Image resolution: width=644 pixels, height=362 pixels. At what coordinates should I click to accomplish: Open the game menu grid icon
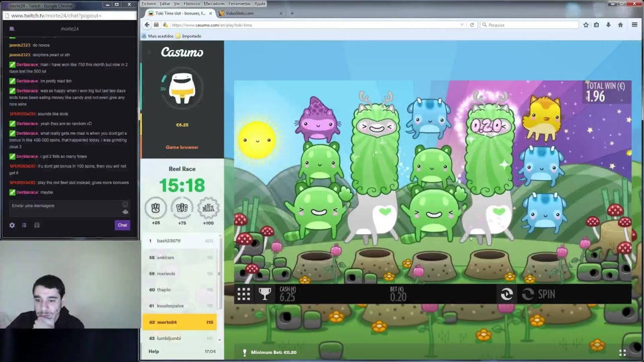[244, 294]
